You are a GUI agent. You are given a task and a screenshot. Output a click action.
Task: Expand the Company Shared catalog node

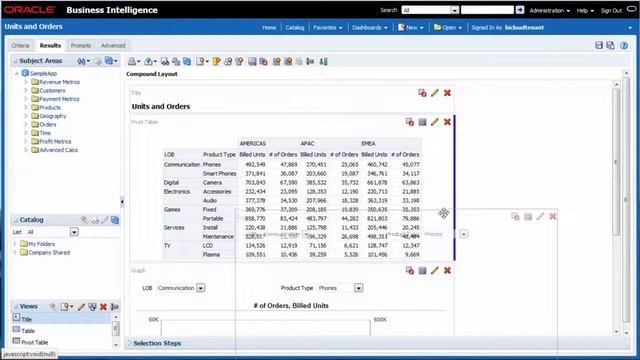point(15,252)
